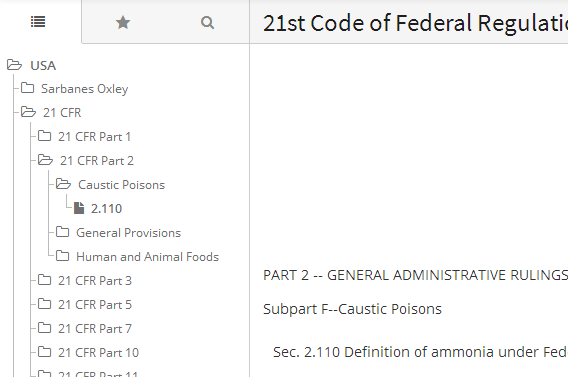568x377 pixels.
Task: Click the Caustic Poisons open folder icon
Action: [63, 184]
